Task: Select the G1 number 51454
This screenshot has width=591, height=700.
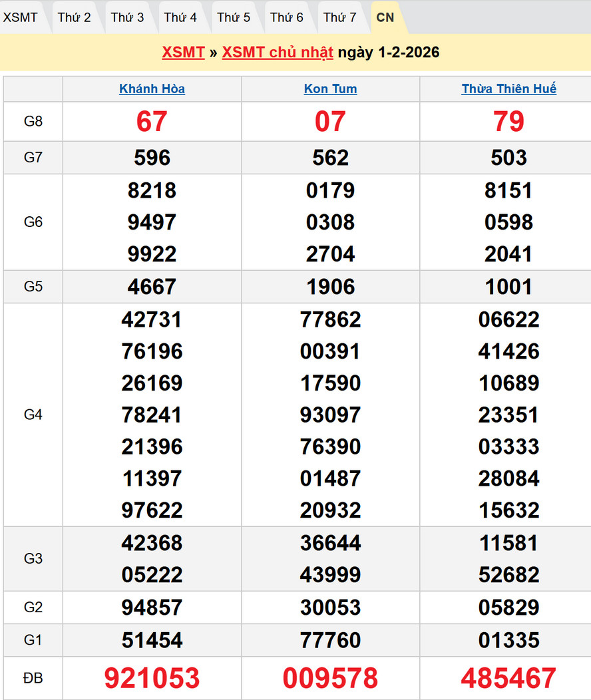Action: click(x=152, y=640)
